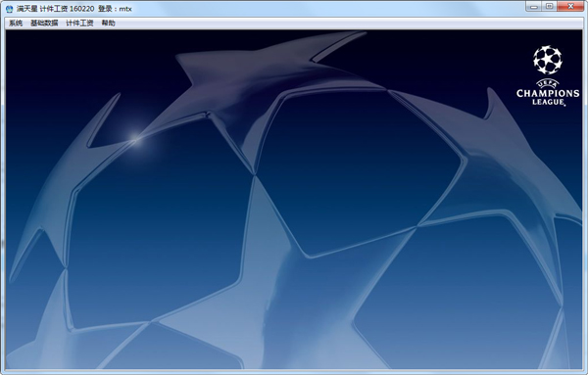This screenshot has width=588, height=375.
Task: Click the title text 满天星 计件工资 160220
Action: click(x=56, y=9)
